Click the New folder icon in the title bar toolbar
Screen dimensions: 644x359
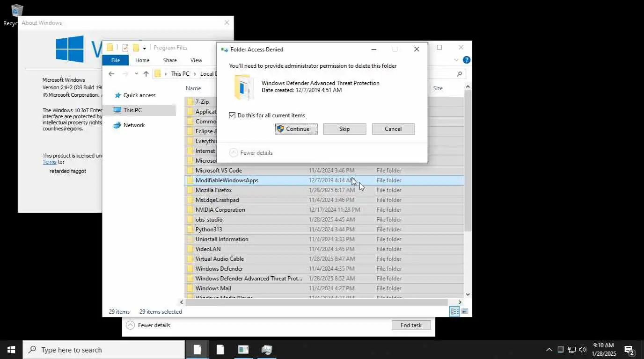[x=136, y=48]
